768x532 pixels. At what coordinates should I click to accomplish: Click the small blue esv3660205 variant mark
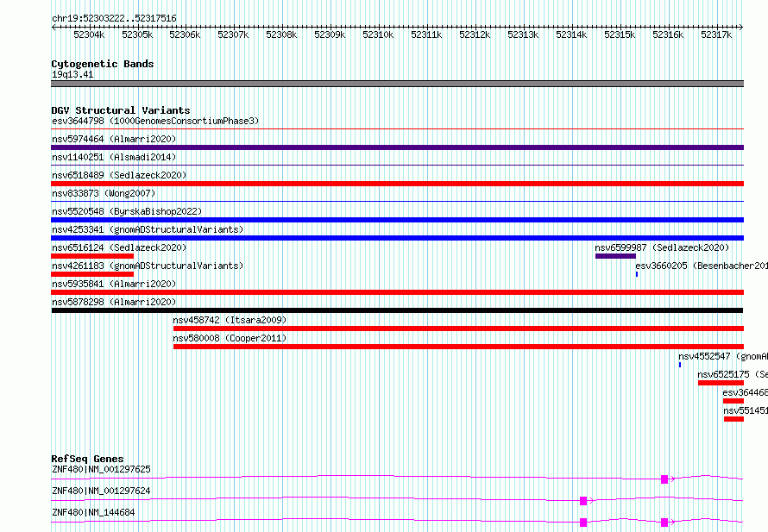(x=637, y=274)
